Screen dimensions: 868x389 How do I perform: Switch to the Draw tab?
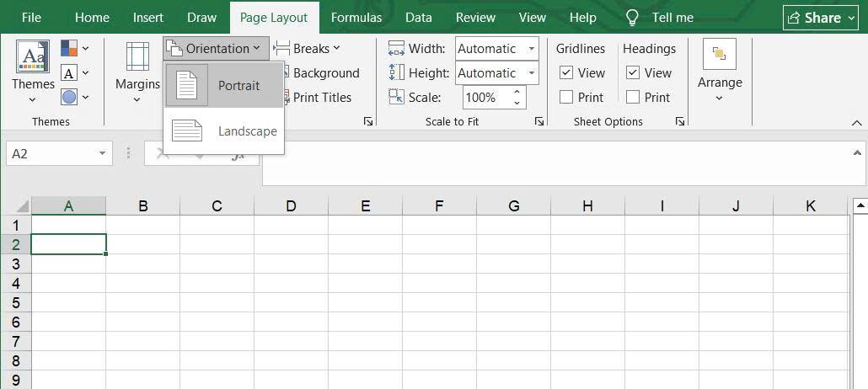(201, 17)
